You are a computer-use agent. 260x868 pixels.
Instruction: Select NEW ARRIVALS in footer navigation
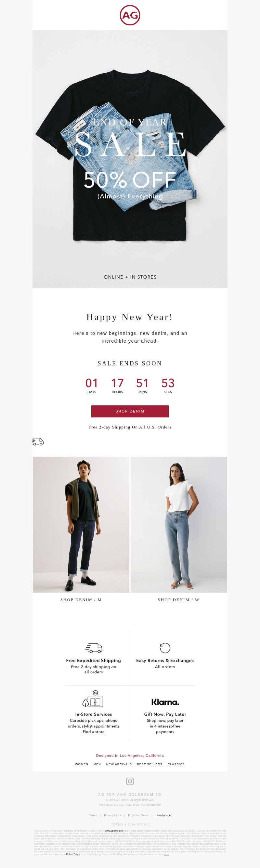(119, 764)
